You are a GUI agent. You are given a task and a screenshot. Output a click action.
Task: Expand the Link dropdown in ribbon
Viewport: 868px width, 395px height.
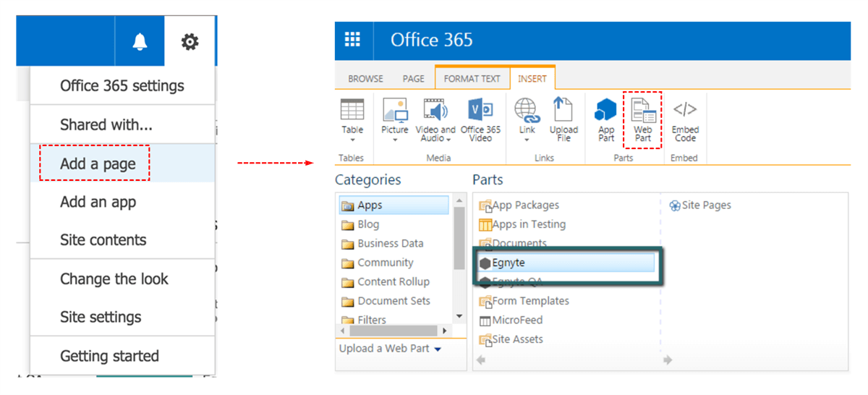click(x=527, y=139)
